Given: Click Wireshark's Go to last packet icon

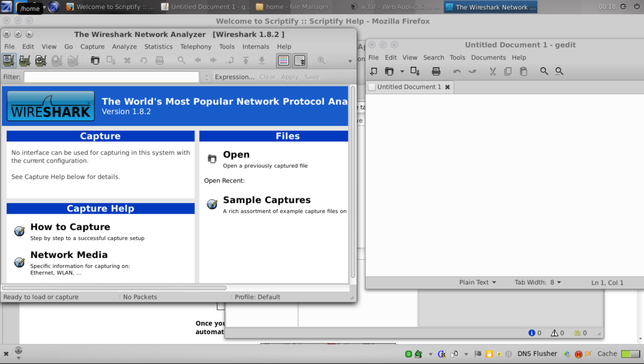Looking at the screenshot, I should click(x=262, y=61).
